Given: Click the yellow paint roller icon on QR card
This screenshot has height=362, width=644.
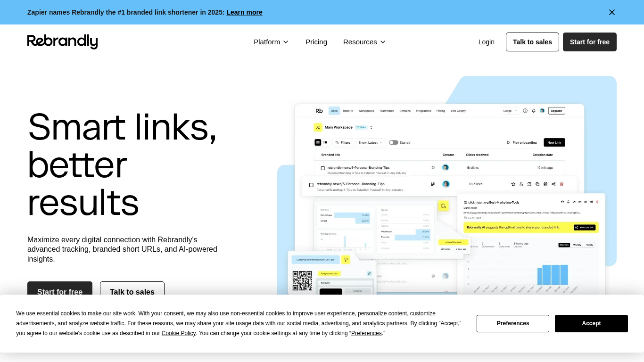Looking at the screenshot, I should [x=346, y=260].
